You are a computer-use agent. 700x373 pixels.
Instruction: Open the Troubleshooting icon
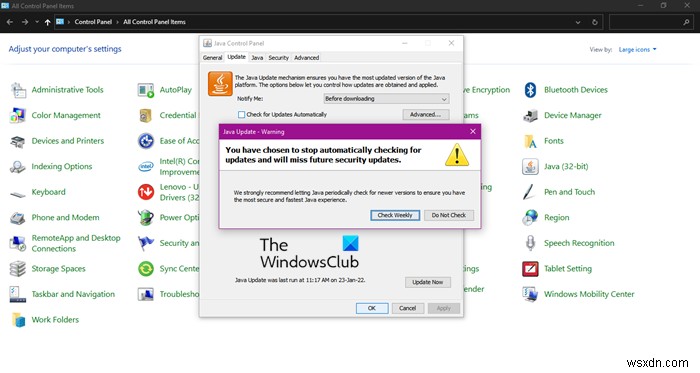pos(146,294)
